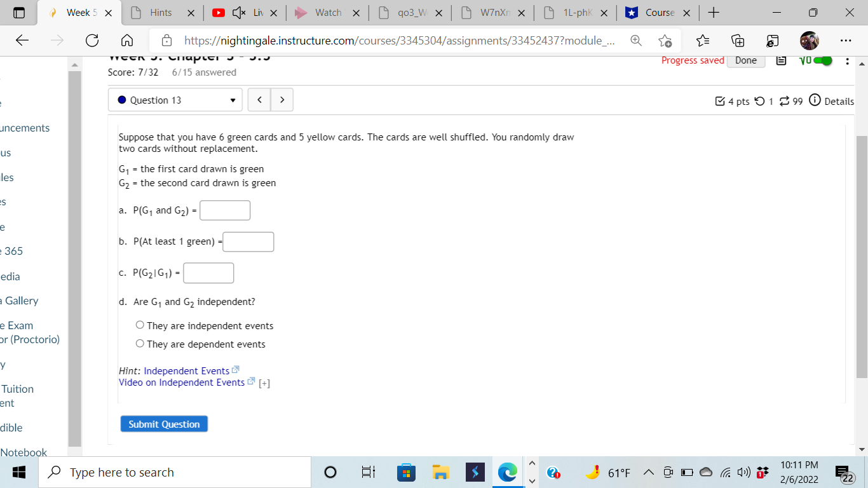
Task: Show hidden system tray icons
Action: (649, 472)
